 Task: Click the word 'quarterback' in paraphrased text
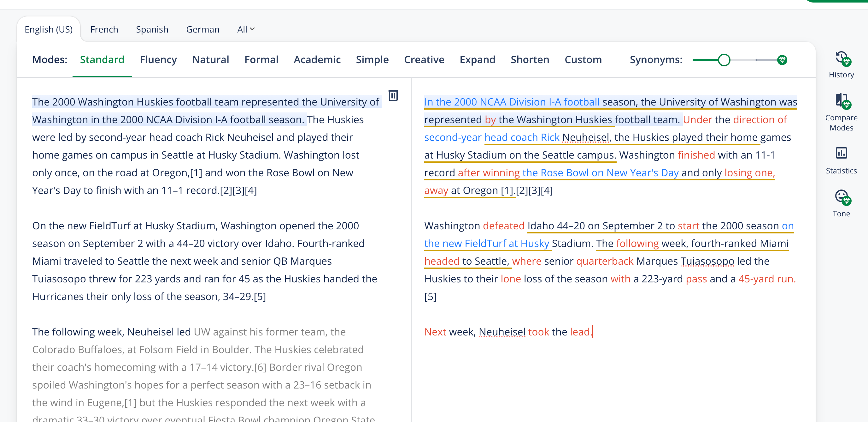(605, 261)
